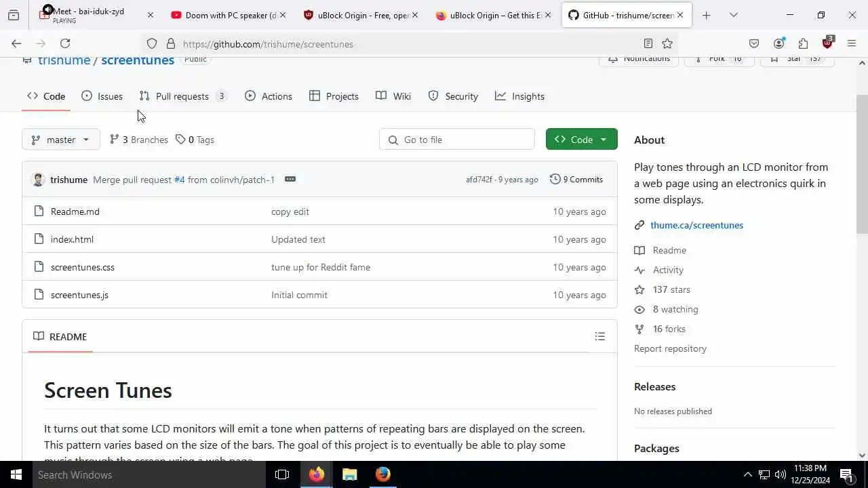The width and height of the screenshot is (868, 488).
Task: Open the notification center icon
Action: (x=846, y=474)
